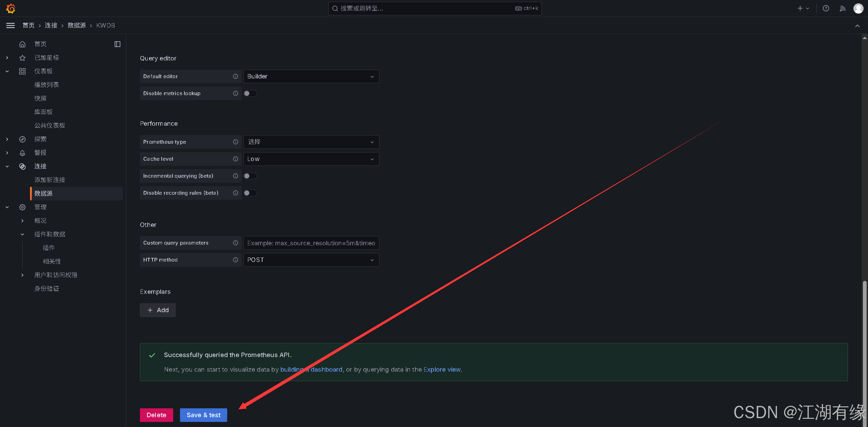Viewport: 868px width, 427px height.
Task: Collapse the 仪表板 section
Action: point(7,71)
